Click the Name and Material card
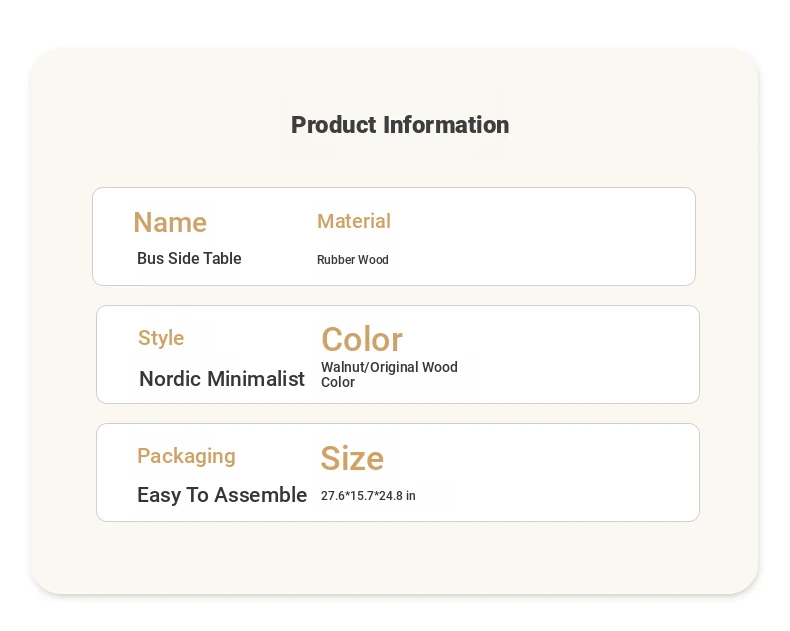This screenshot has width=790, height=631. [x=394, y=236]
